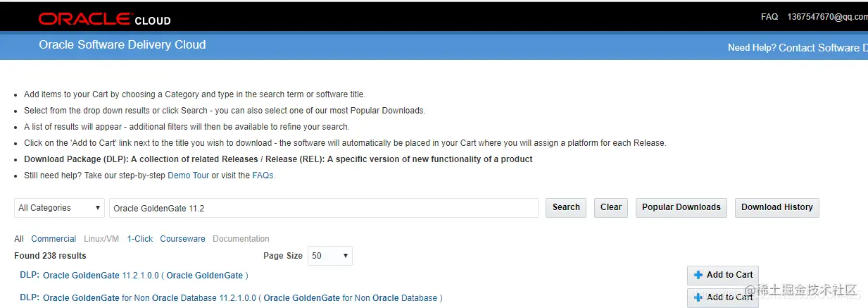
Task: Click the search term input field
Action: (x=324, y=208)
